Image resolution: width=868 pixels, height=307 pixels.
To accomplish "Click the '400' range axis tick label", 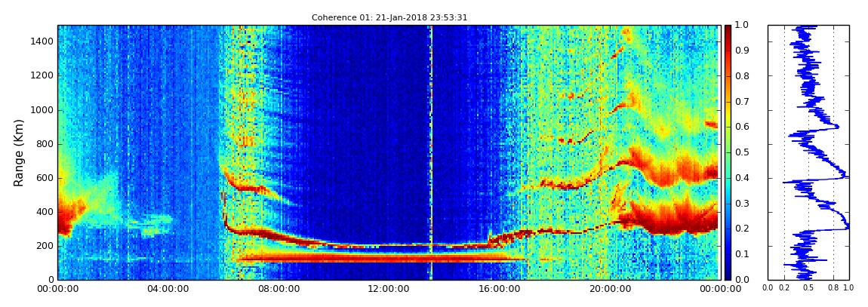I will pos(45,211).
